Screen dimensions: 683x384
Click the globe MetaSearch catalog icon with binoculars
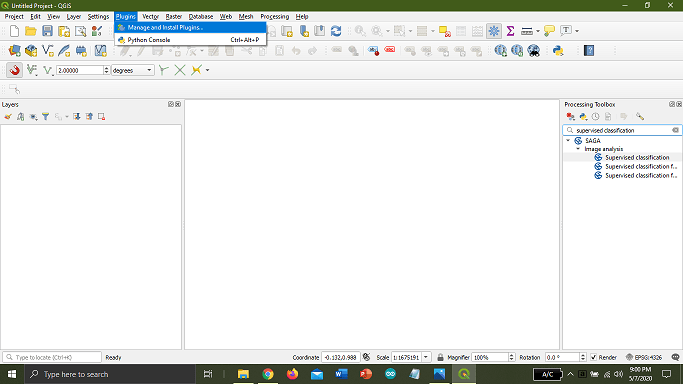point(534,51)
